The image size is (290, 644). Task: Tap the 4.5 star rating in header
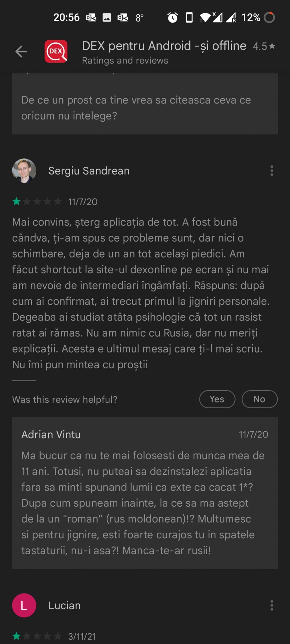coord(264,46)
